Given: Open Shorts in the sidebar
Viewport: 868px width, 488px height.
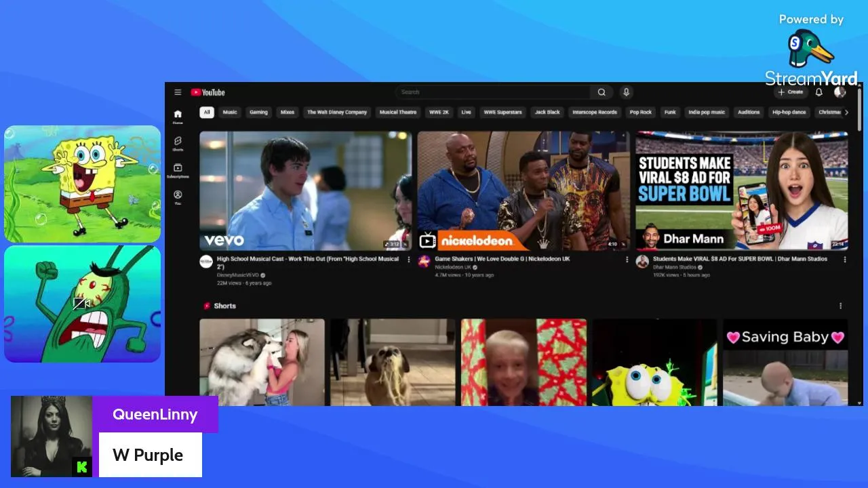Looking at the screenshot, I should [x=178, y=144].
